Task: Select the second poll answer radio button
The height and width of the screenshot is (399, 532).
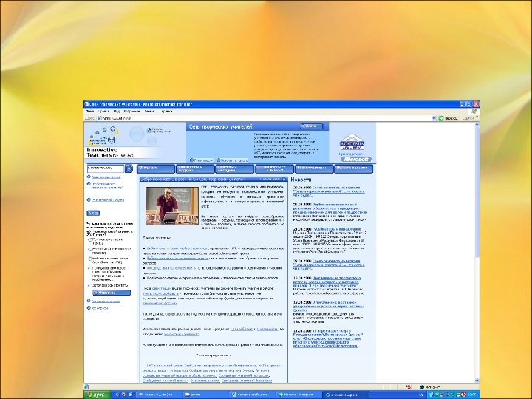Action: (x=90, y=249)
